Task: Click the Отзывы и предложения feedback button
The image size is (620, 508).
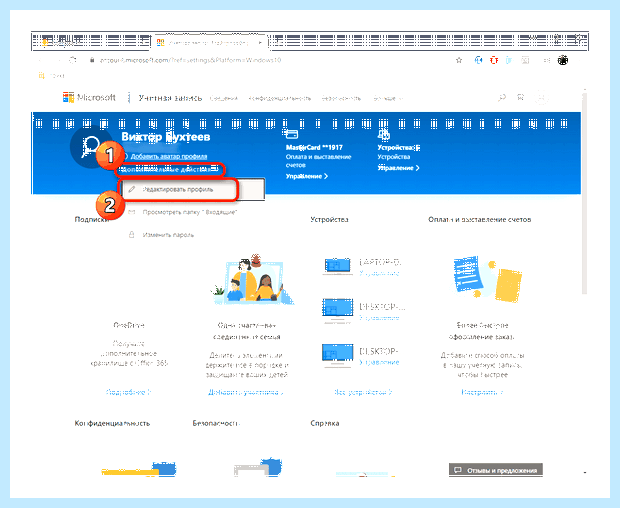Action: (495, 470)
